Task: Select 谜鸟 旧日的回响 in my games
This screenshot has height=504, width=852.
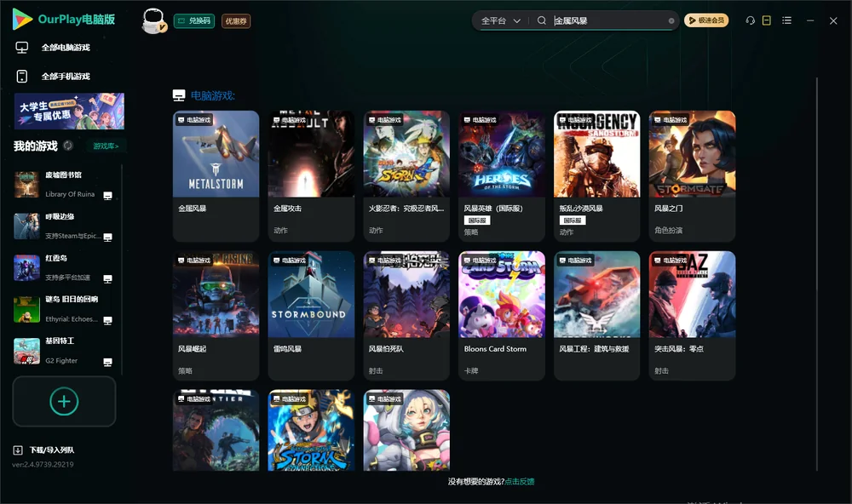Action: click(x=64, y=310)
